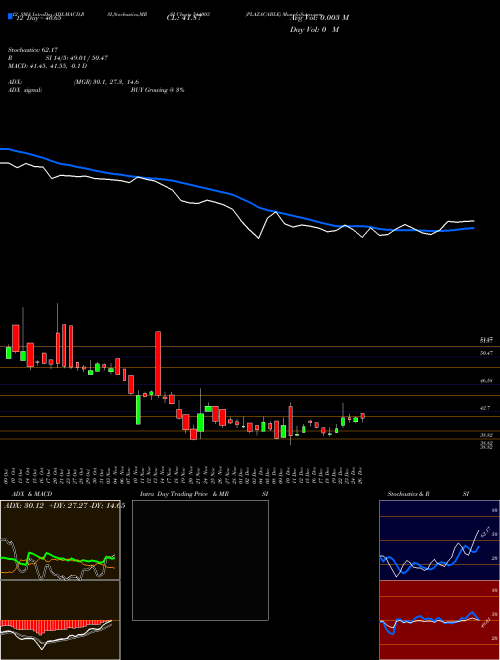Click the last red candlestick at the chart's end
500x660 pixels.
click(x=363, y=416)
